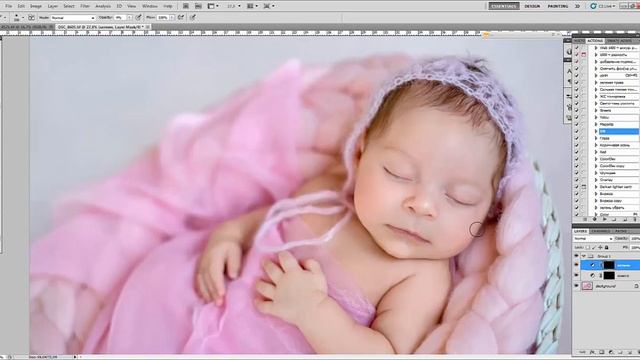
Task: Switch to the Painting workspace
Action: pyautogui.click(x=558, y=6)
